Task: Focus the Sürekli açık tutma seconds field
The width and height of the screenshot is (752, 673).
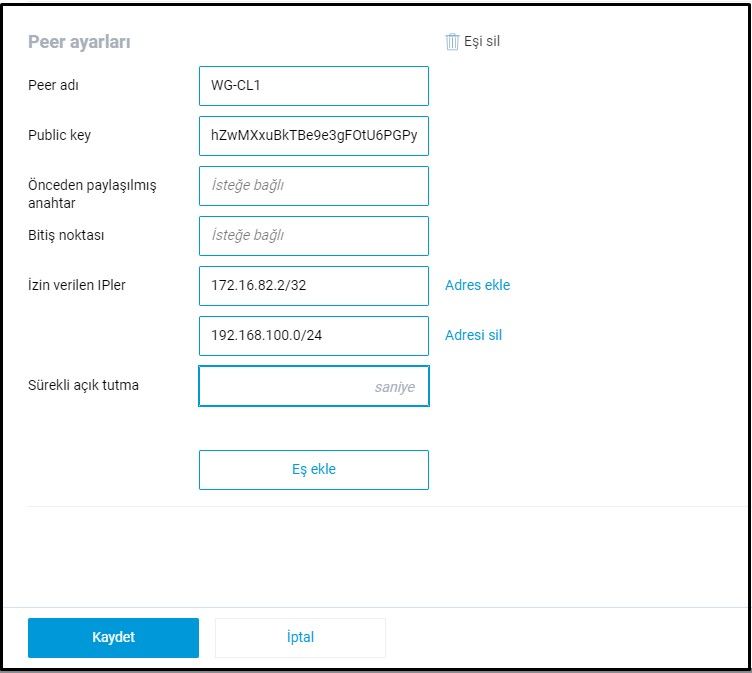Action: point(313,386)
